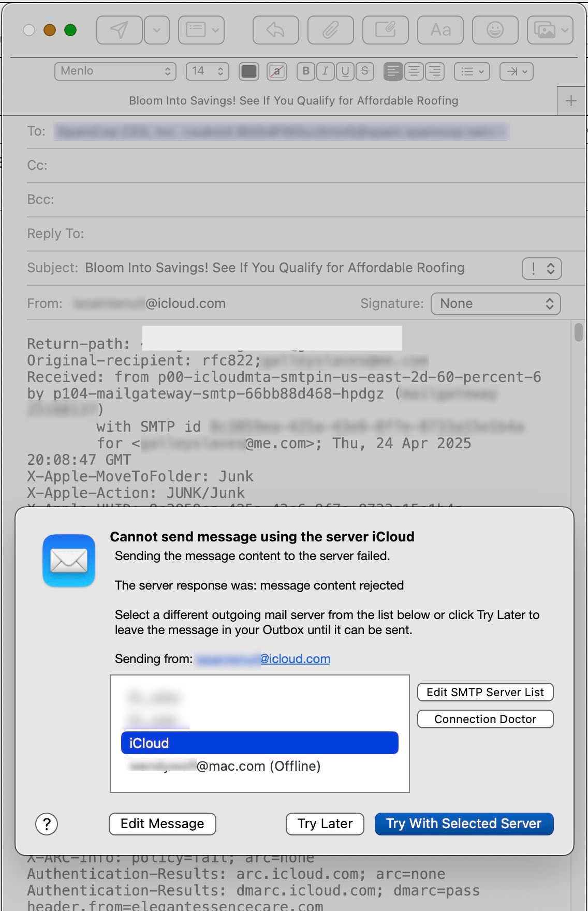Click the Send message paper plane icon

(119, 30)
